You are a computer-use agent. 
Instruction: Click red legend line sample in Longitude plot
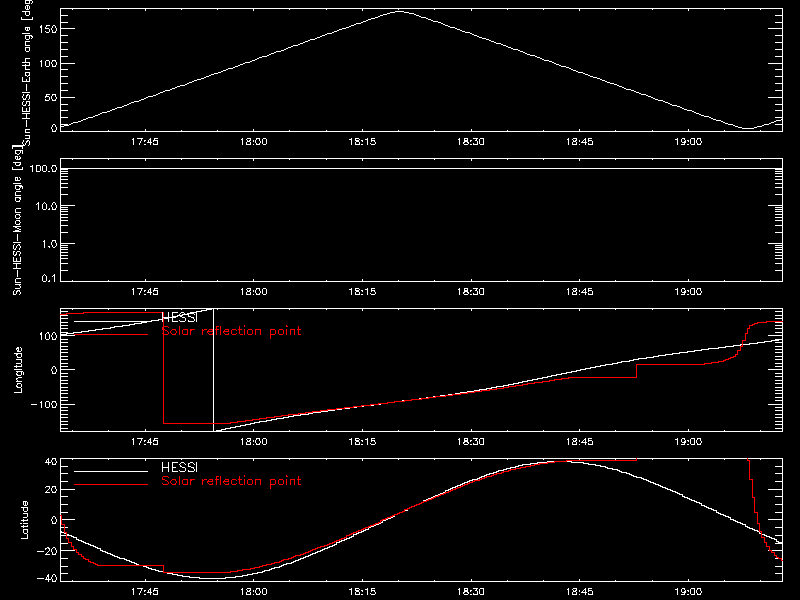click(111, 335)
